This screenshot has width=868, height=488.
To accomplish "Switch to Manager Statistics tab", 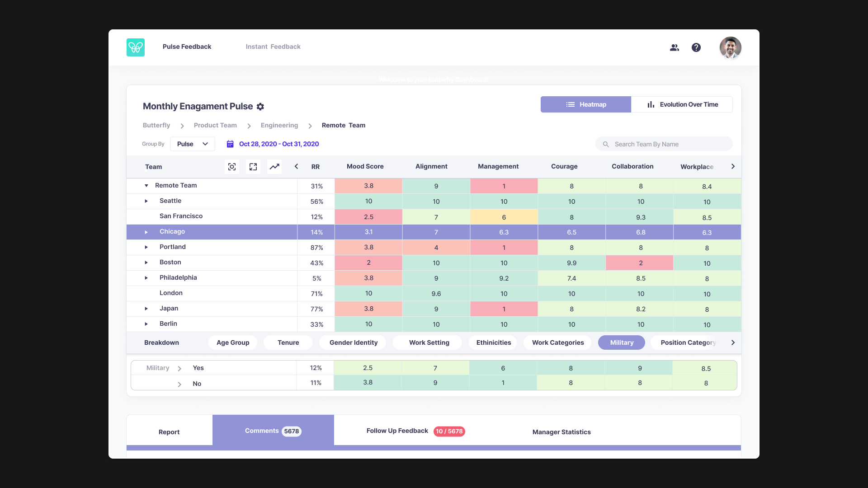I will [561, 432].
